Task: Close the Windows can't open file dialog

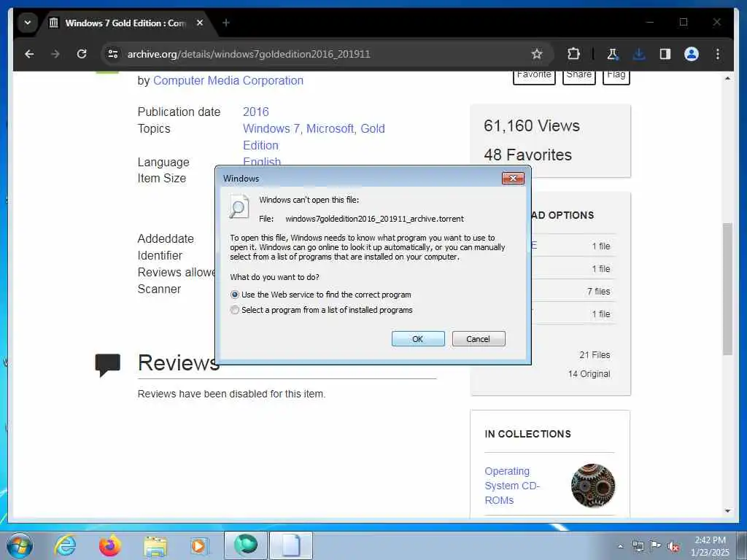Action: pyautogui.click(x=513, y=178)
